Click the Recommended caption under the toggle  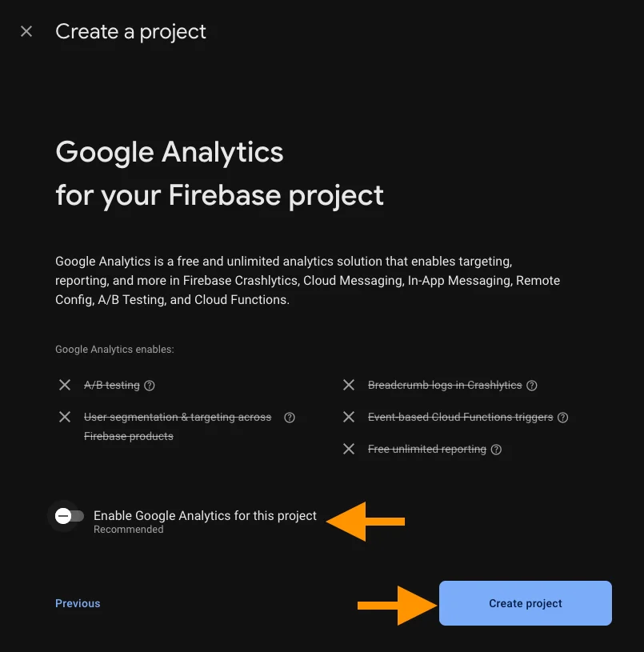click(x=128, y=530)
